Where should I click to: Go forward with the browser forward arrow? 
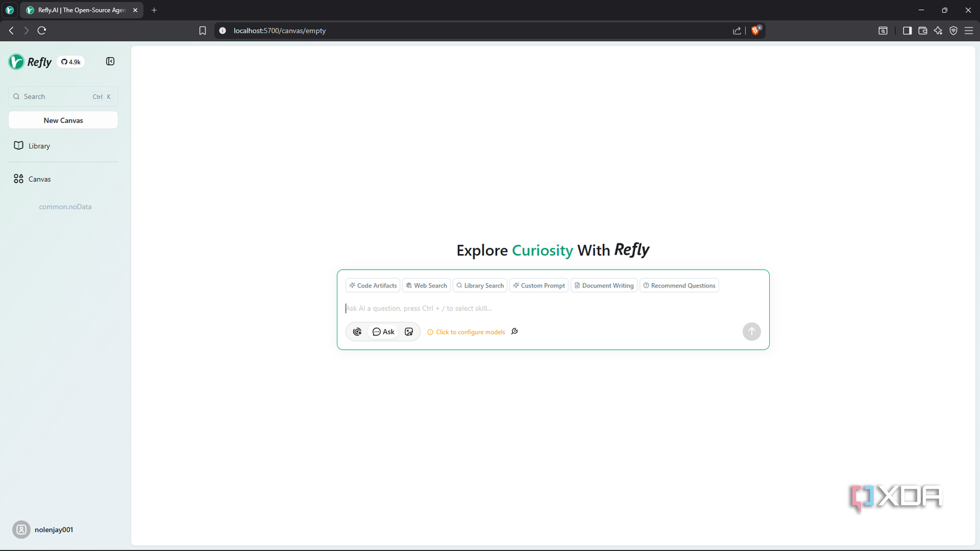26,30
